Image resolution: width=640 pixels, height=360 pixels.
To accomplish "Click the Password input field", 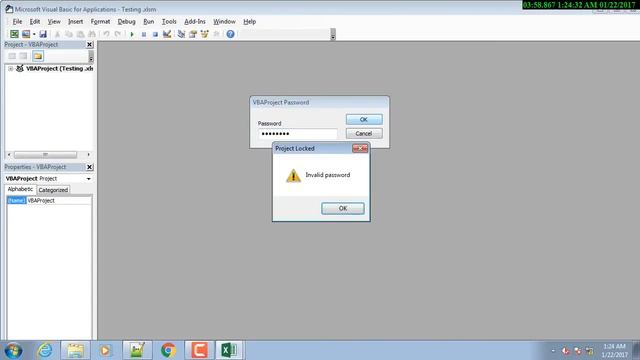I will tap(298, 133).
